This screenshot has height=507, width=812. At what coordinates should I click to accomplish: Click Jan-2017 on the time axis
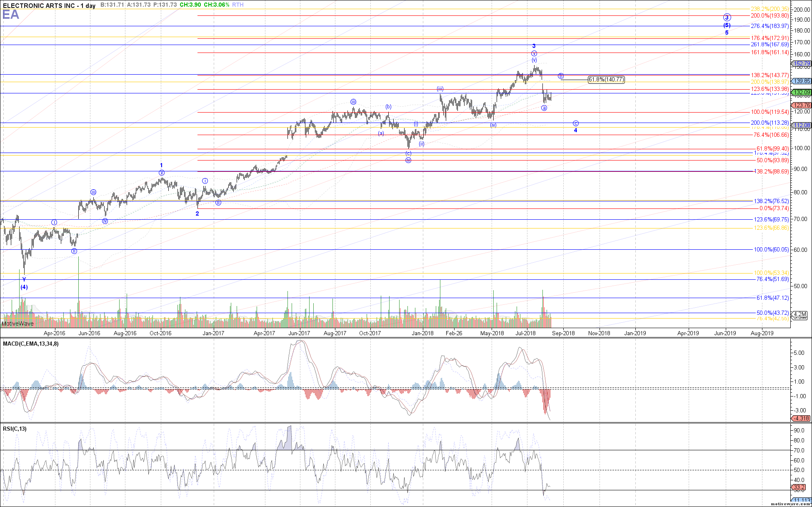213,333
